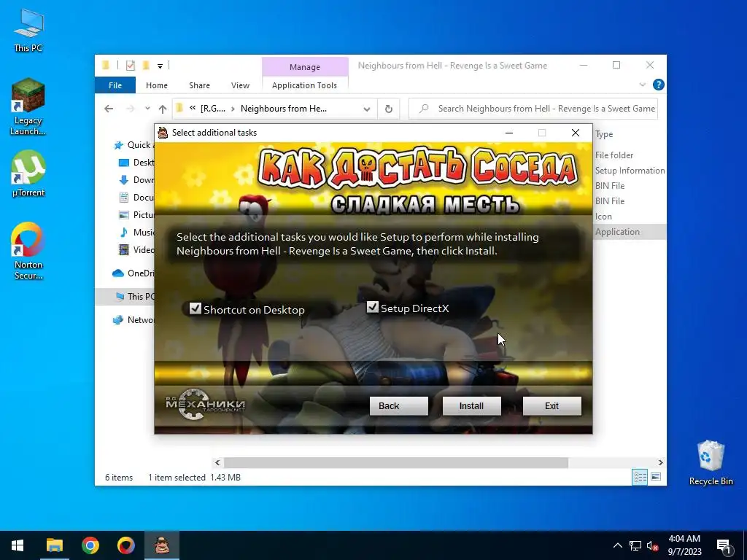This screenshot has height=560, width=747.
Task: Go Back in the setup wizard
Action: 399,405
